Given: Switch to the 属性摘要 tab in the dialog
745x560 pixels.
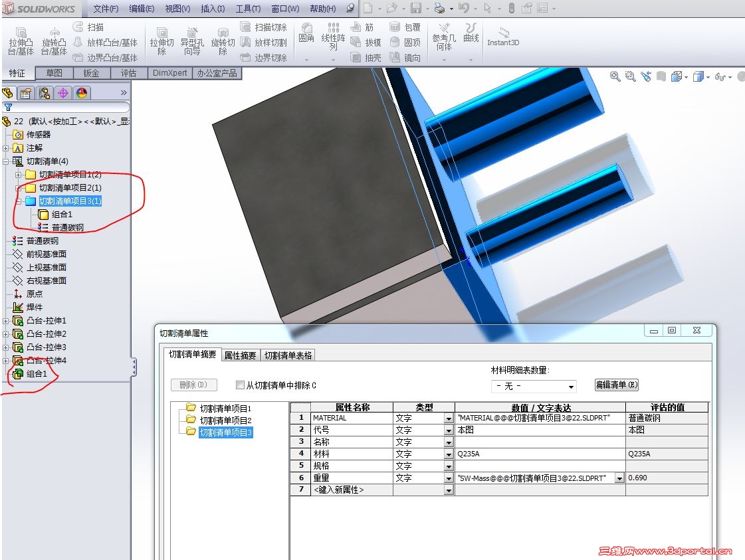Looking at the screenshot, I should [240, 355].
